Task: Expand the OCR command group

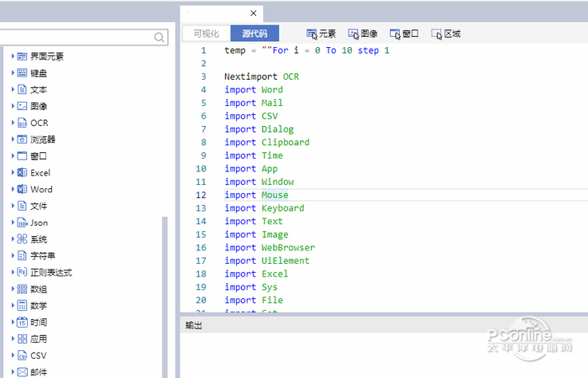Action: [13, 123]
